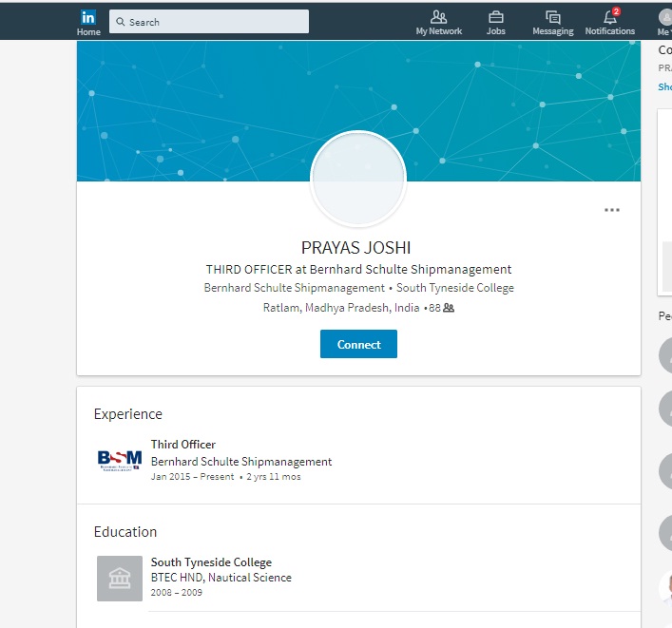Open the three-dot More actions menu
This screenshot has height=628, width=672.
(x=612, y=210)
